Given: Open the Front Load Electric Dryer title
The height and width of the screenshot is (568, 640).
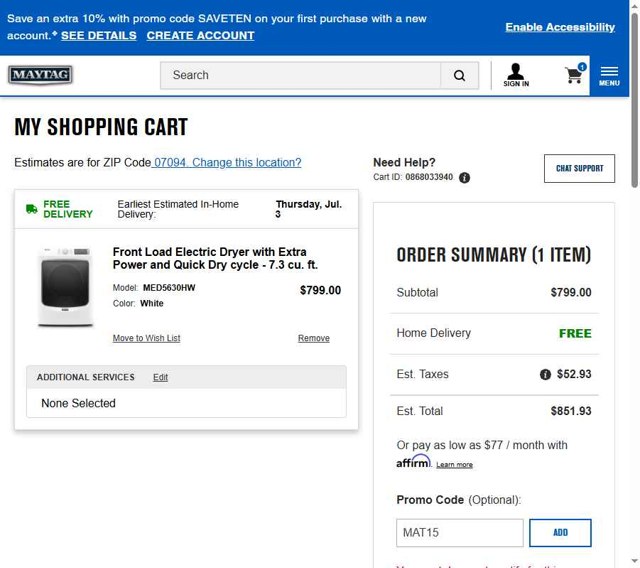Looking at the screenshot, I should tap(215, 258).
